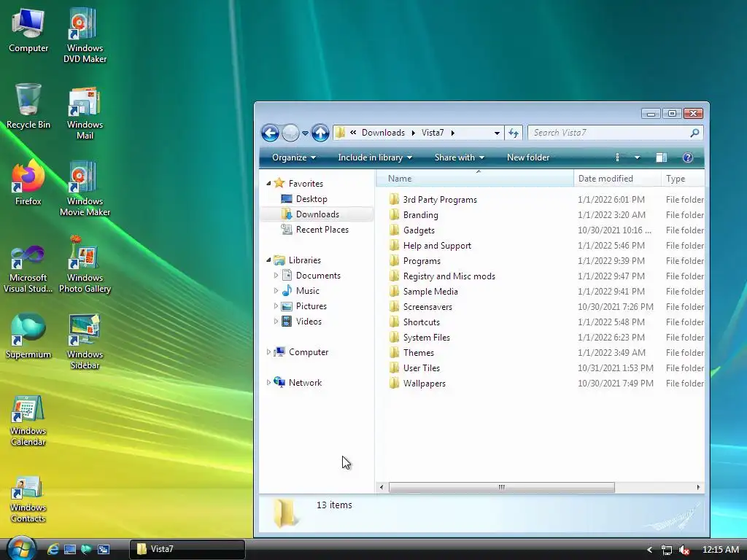Select Windows Calendar desktop icon
The height and width of the screenshot is (560, 747).
click(28, 421)
